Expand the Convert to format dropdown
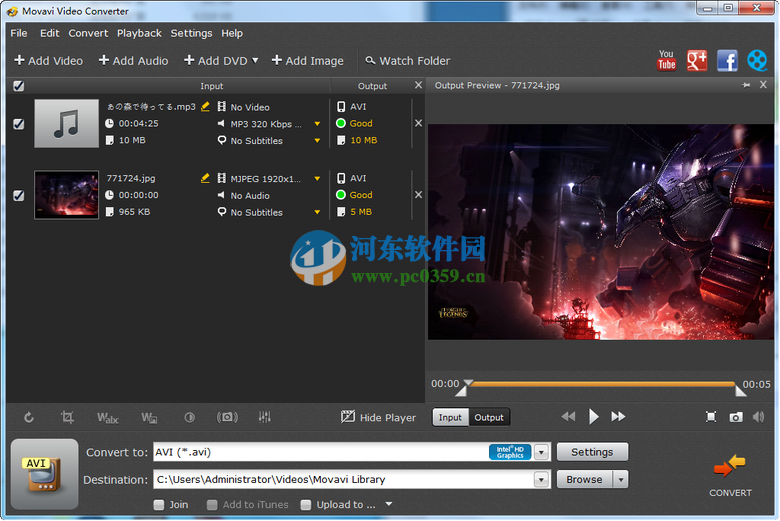Screen dimensions: 780x521 (x=541, y=452)
